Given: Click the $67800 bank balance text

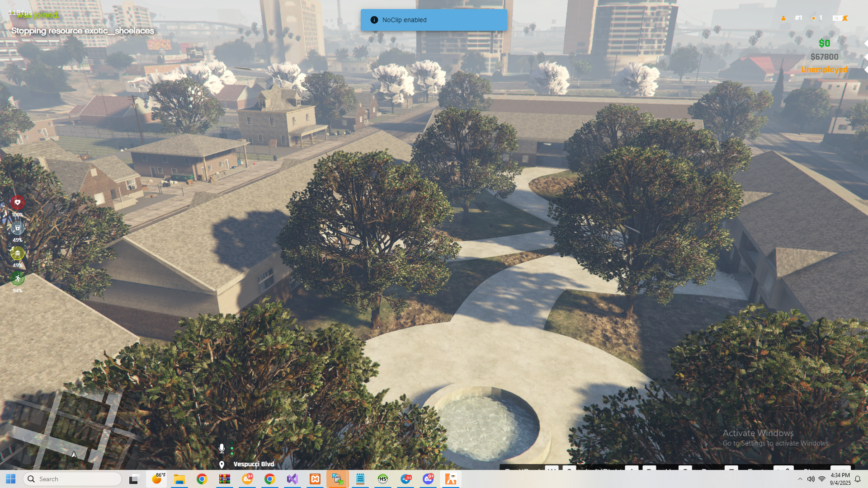Looking at the screenshot, I should (x=825, y=57).
